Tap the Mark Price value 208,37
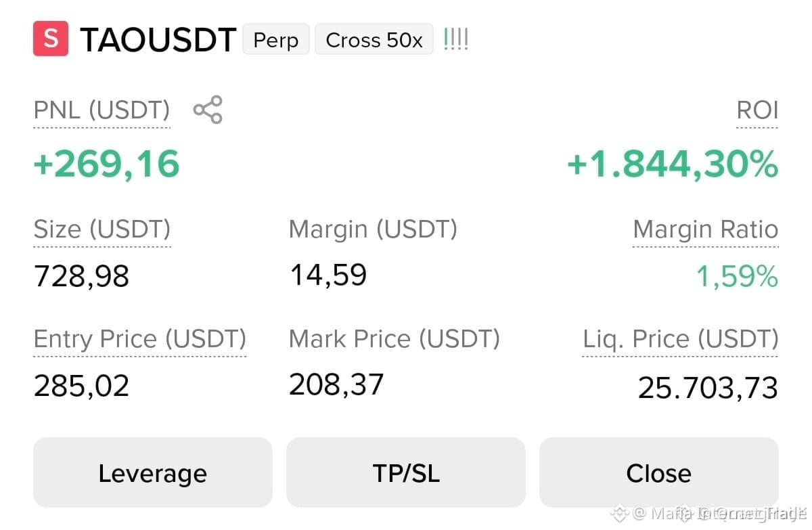Image resolution: width=812 pixels, height=530 pixels. pyautogui.click(x=336, y=384)
